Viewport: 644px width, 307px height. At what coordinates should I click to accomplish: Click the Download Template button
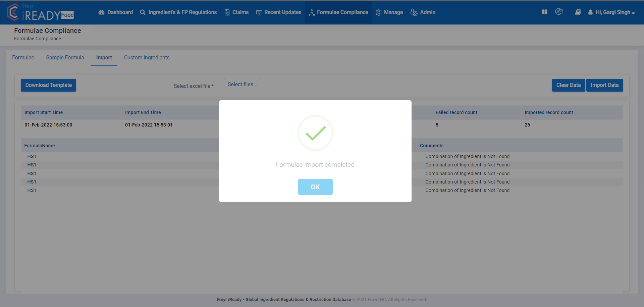click(48, 85)
